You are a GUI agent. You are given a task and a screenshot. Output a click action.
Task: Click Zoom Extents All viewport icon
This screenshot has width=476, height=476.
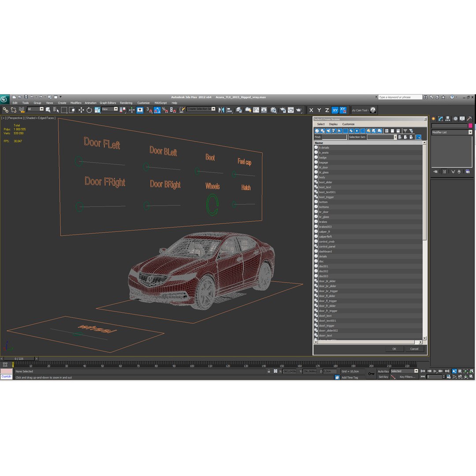[x=471, y=371]
